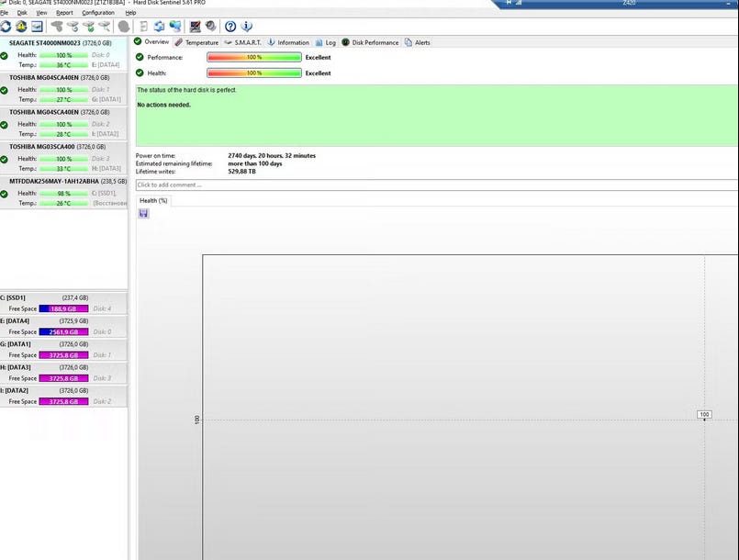Click the refresh toolbar icon

tap(6, 27)
